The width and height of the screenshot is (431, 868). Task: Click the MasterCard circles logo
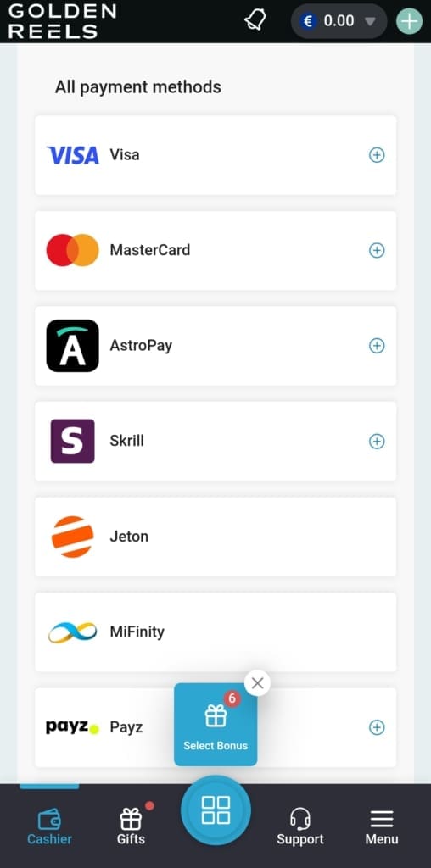coord(73,250)
